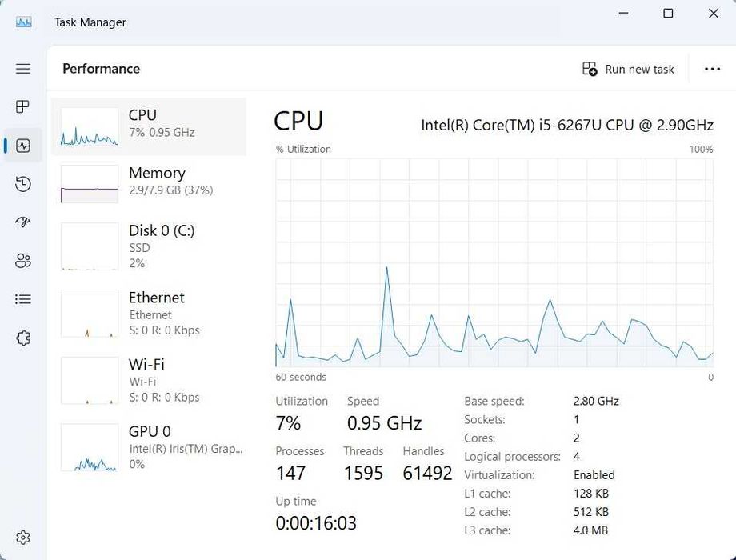The image size is (736, 560).
Task: Open the Disk 0 (C:) graph
Action: [x=149, y=246]
